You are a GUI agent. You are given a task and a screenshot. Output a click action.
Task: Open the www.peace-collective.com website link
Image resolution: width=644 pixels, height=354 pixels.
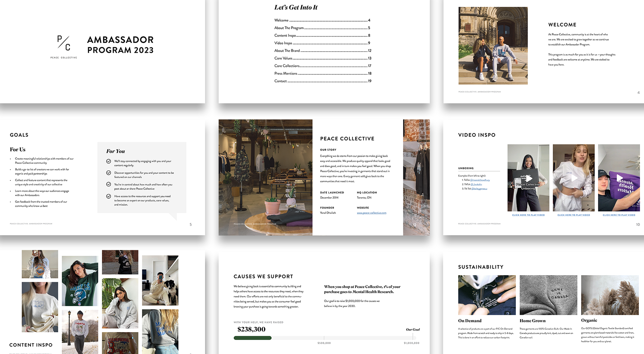(372, 213)
